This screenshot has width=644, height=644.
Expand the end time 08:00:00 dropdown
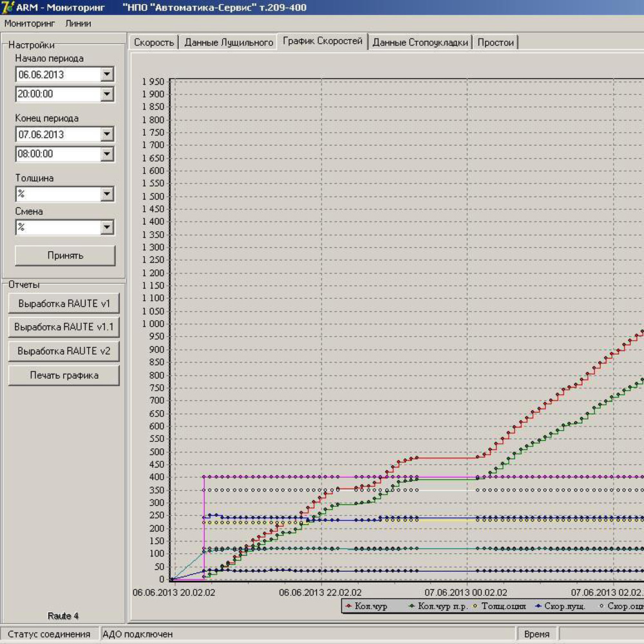pyautogui.click(x=107, y=154)
